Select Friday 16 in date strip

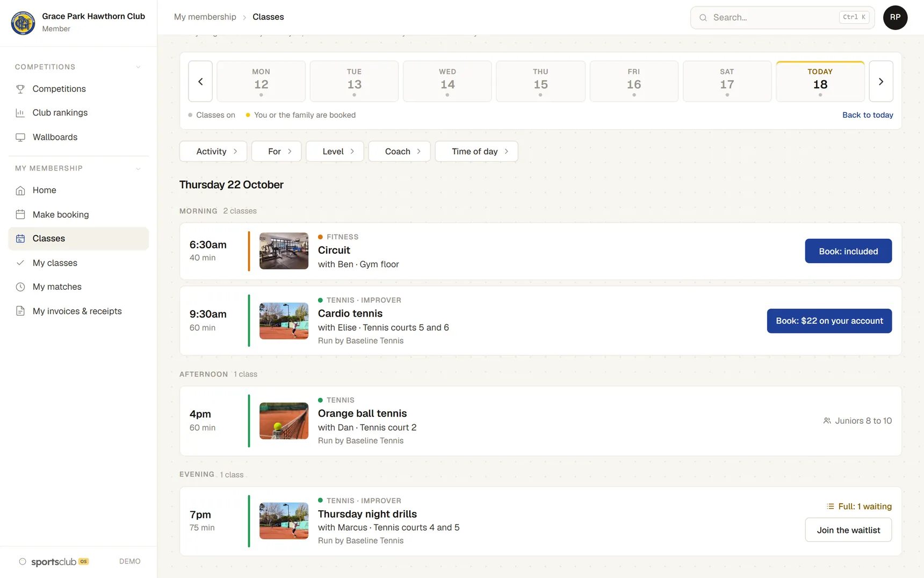tap(634, 82)
